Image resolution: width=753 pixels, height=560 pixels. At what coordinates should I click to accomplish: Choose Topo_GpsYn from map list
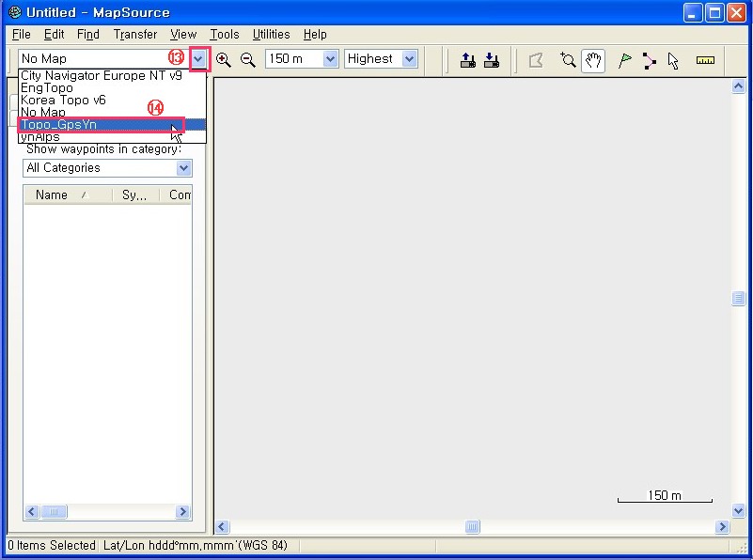(113, 124)
